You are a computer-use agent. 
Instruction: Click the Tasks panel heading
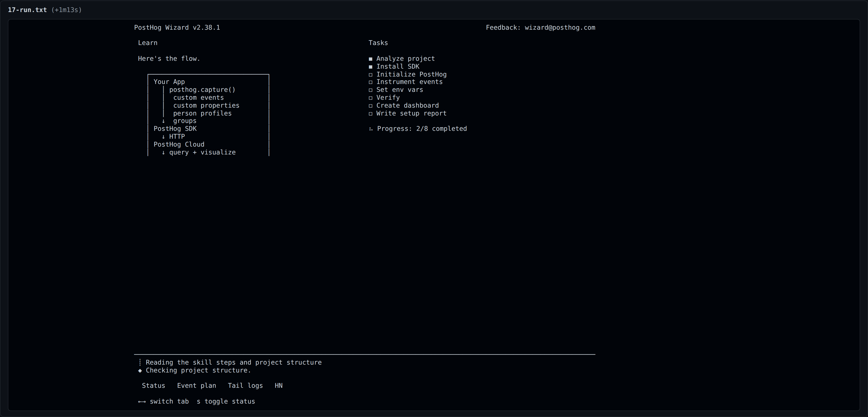[x=378, y=43]
